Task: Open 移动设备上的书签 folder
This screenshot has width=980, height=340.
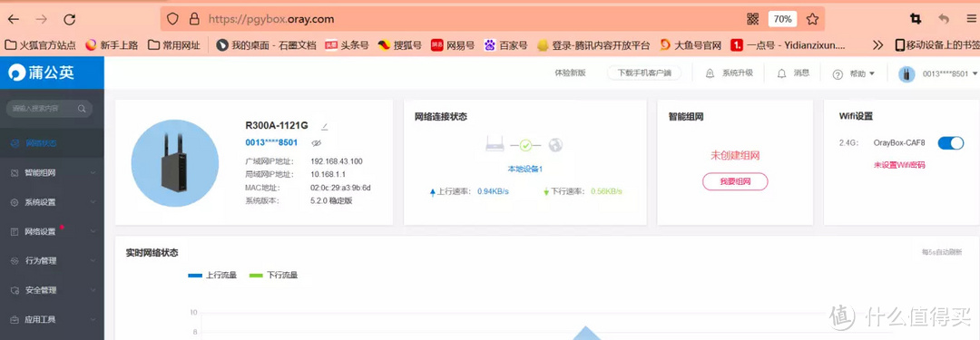Action: tap(936, 45)
